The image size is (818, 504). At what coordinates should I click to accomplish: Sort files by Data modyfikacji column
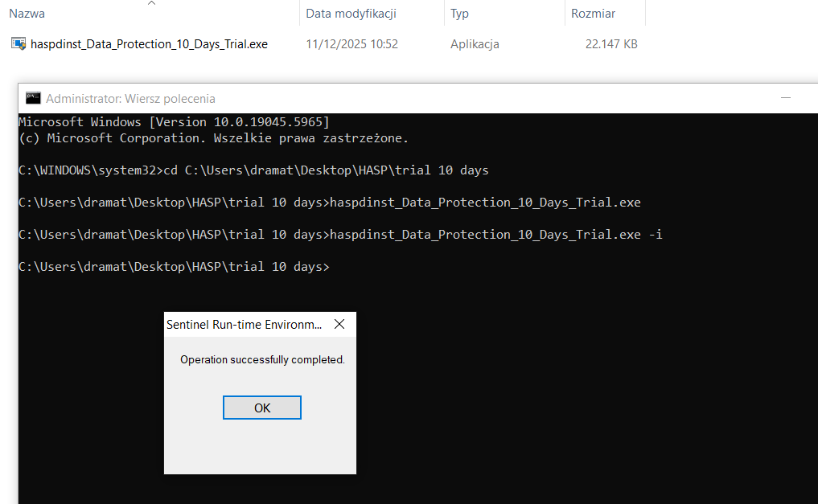tap(351, 14)
